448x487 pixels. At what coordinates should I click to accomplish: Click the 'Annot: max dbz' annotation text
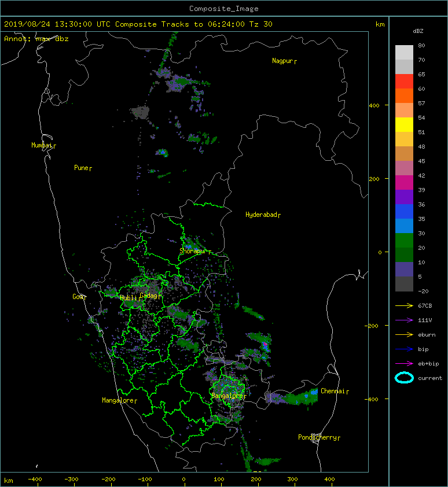(x=36, y=39)
